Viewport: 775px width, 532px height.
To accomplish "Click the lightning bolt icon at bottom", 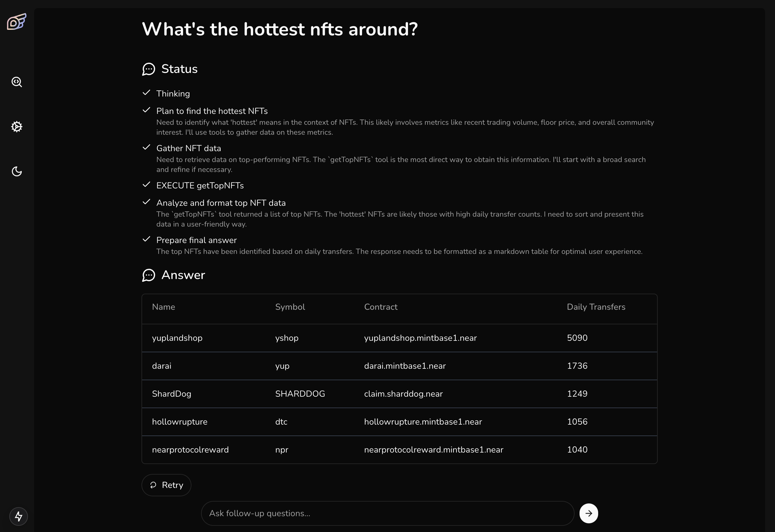I will click(x=18, y=516).
